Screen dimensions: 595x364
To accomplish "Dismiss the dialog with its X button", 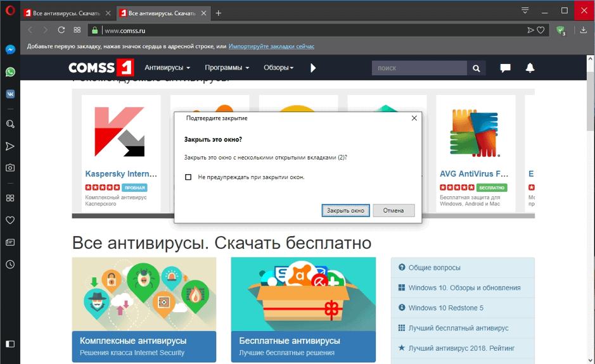I will 414,118.
